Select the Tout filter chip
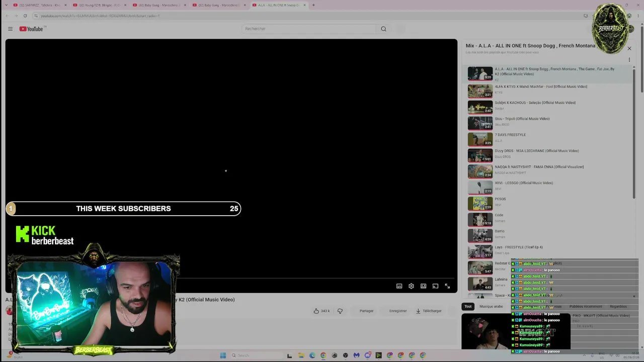The image size is (644, 362). point(468,306)
